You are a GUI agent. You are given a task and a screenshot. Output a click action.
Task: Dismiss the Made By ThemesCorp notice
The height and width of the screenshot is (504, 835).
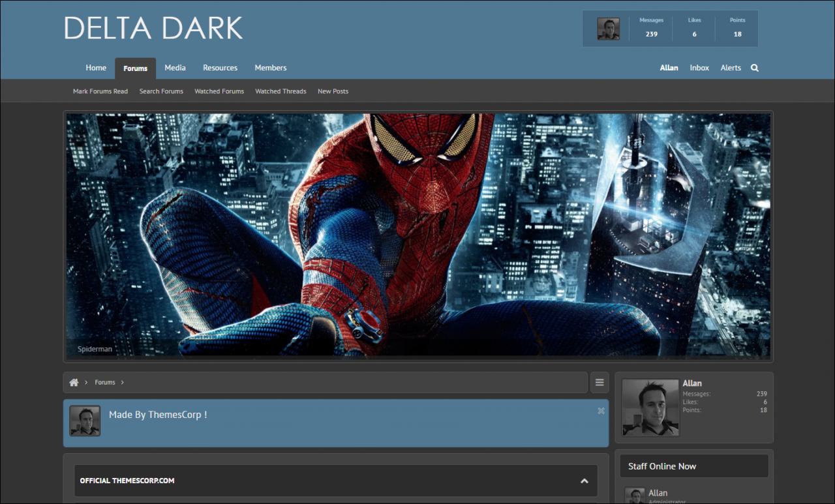(601, 411)
